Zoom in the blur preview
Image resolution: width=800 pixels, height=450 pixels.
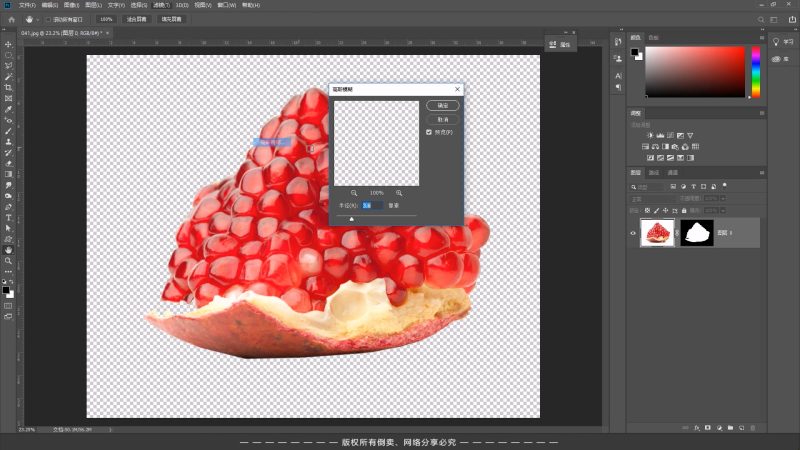[x=399, y=193]
